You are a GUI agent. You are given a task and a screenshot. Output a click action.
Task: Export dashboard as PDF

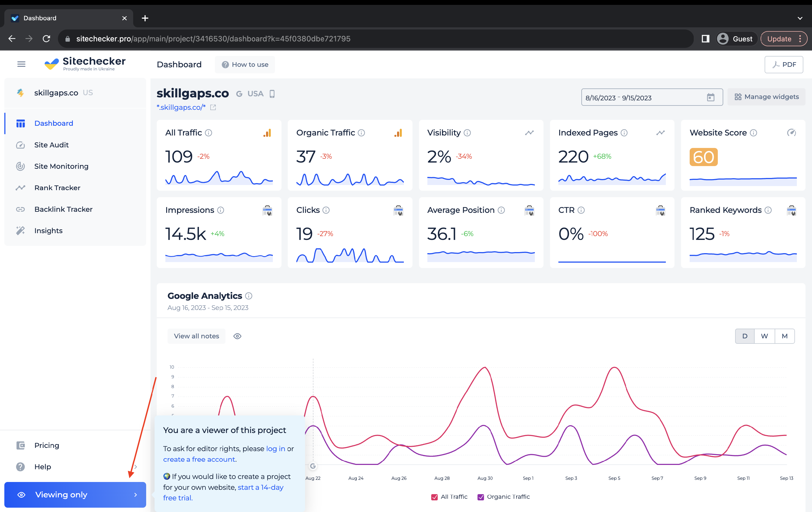tap(784, 64)
